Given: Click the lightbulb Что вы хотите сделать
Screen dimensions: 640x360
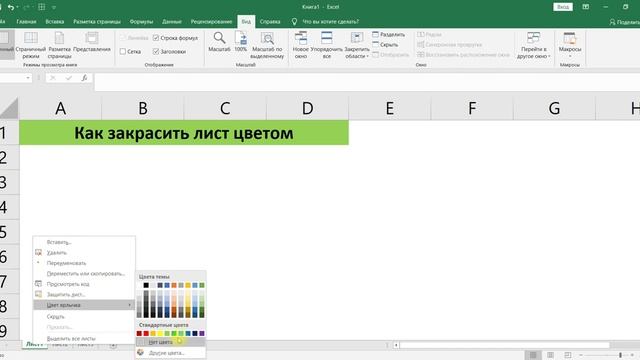Looking at the screenshot, I should click(x=294, y=22).
